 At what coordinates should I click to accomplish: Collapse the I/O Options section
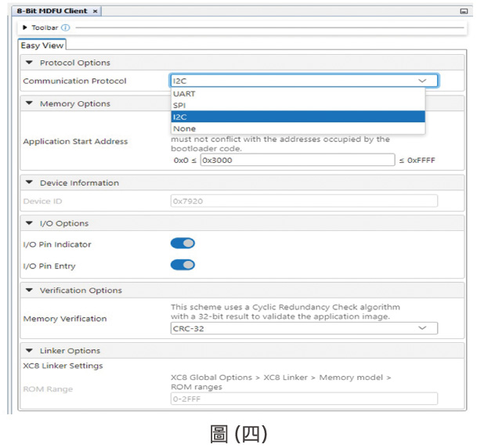(30, 223)
